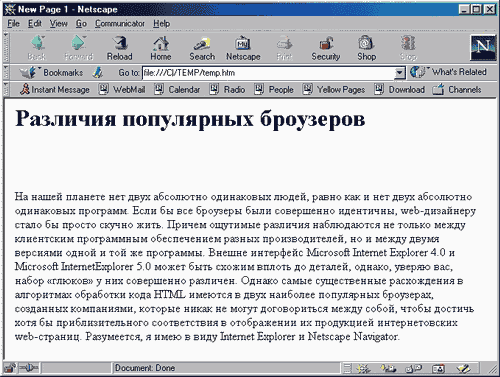500x377 pixels.
Task: Click the Document: Done status text
Action: (x=145, y=368)
